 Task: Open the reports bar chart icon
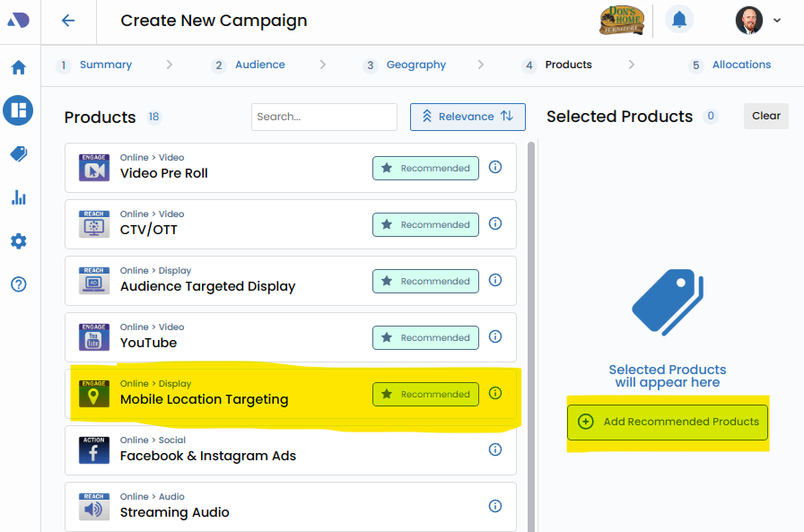click(x=19, y=197)
